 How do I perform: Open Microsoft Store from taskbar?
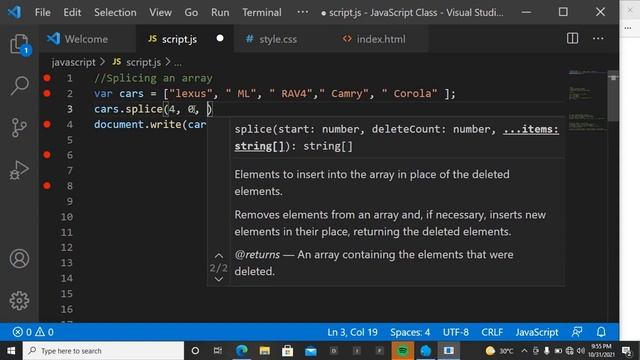[x=287, y=351]
